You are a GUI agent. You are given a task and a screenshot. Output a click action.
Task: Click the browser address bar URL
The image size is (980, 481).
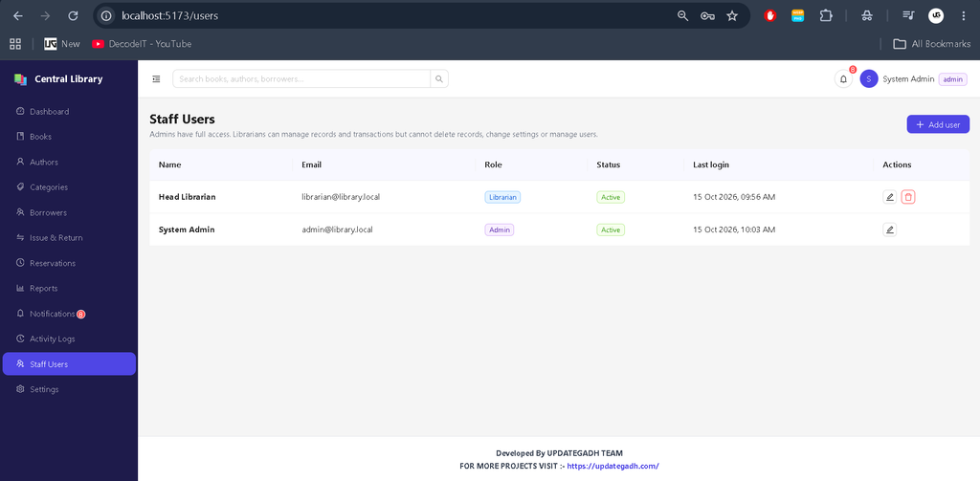(x=169, y=16)
